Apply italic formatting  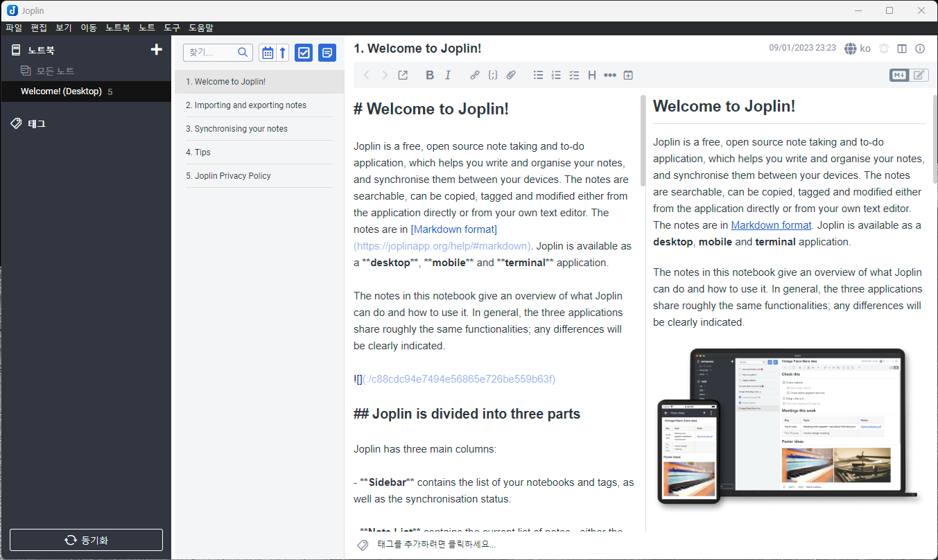(448, 75)
